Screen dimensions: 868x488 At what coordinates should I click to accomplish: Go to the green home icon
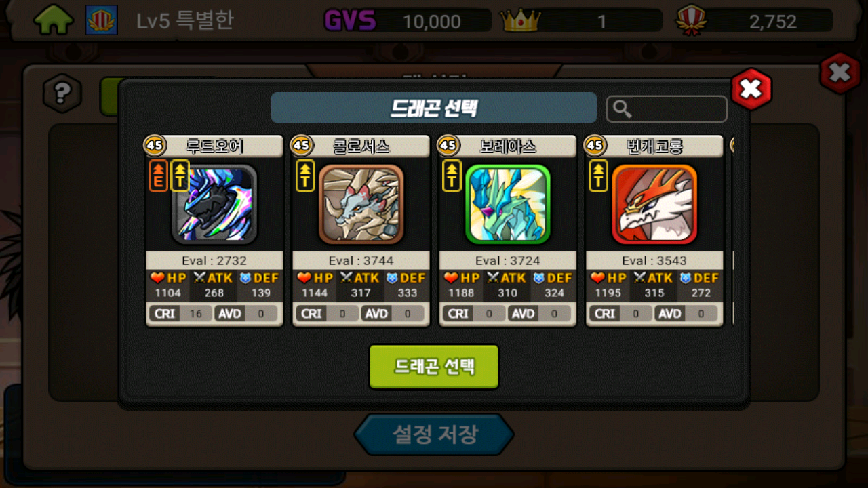54,20
